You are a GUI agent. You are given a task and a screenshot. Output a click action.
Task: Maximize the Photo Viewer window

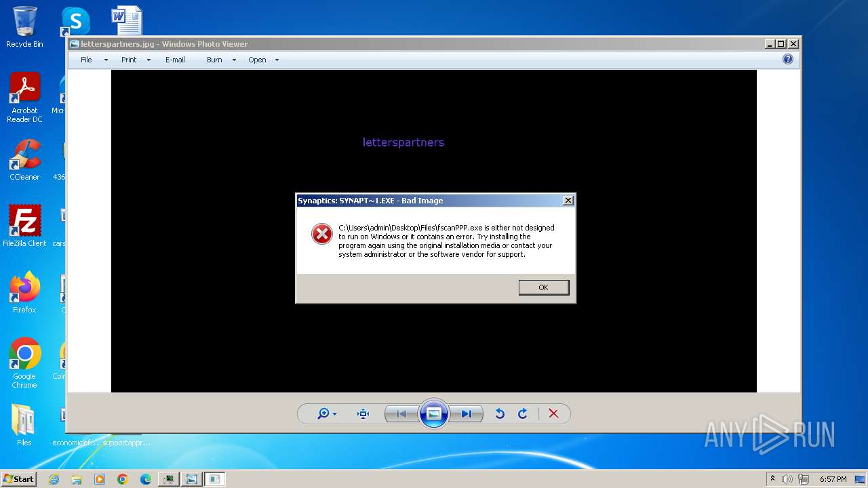coord(781,44)
